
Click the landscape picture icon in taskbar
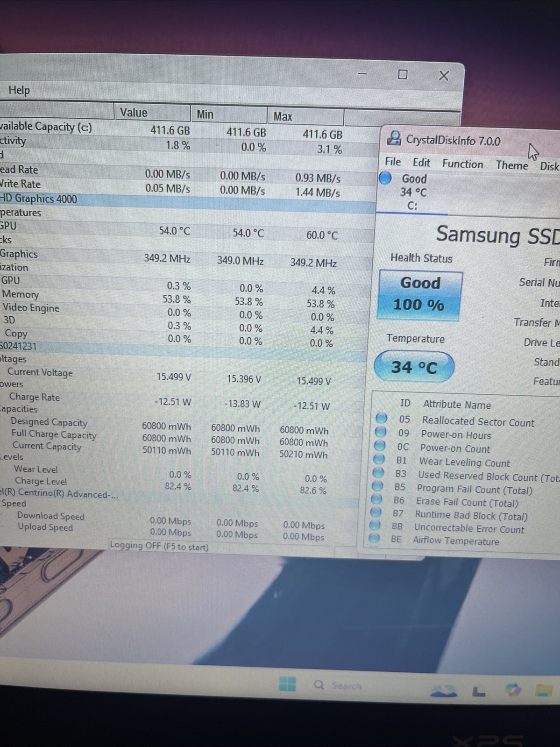(443, 691)
